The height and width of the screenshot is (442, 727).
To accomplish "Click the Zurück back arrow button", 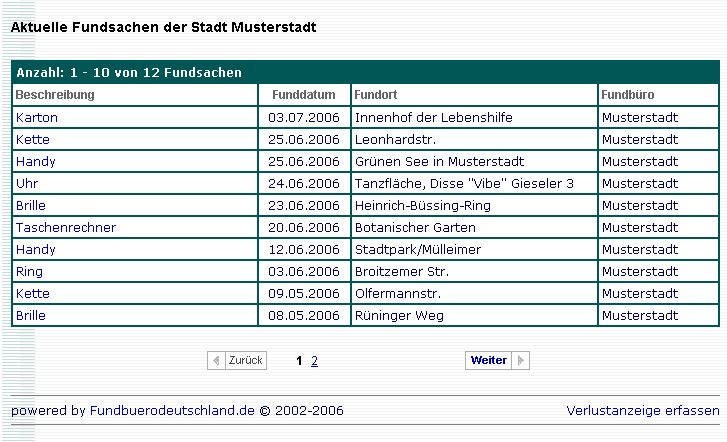I will 237,360.
